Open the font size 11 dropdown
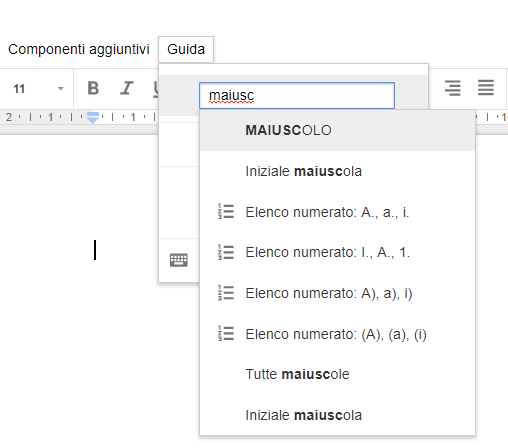508x448 pixels. point(37,89)
